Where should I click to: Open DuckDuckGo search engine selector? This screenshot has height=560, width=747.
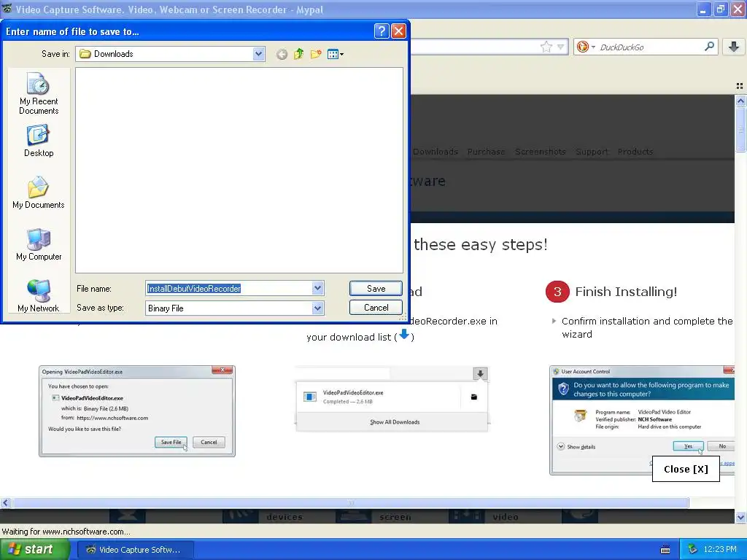click(x=586, y=47)
